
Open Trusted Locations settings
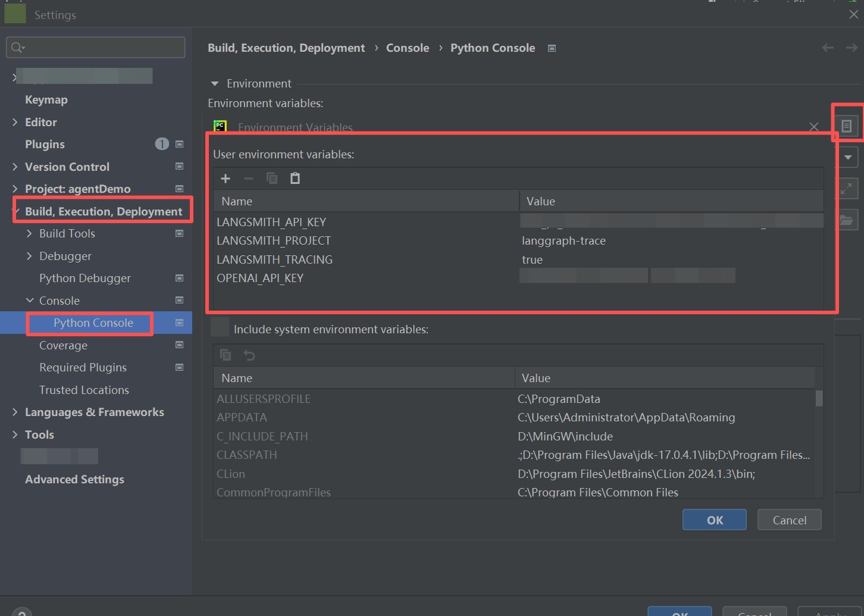pos(84,390)
